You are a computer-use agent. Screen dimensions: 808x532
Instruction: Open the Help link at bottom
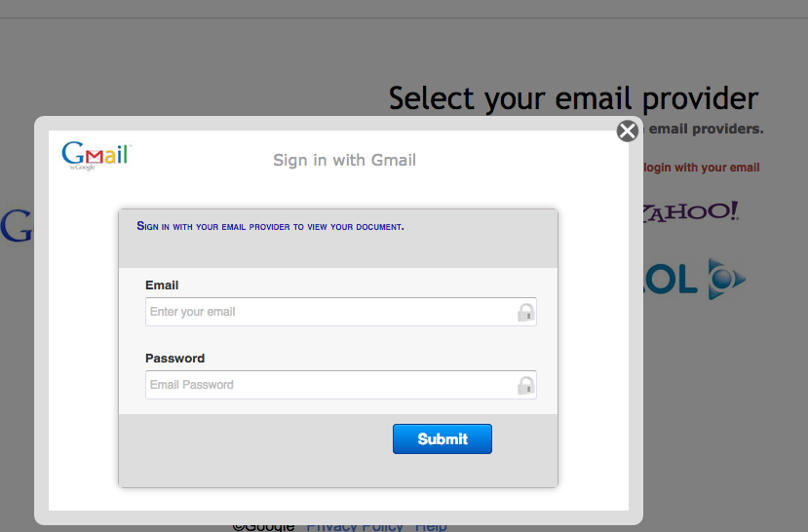click(x=431, y=527)
